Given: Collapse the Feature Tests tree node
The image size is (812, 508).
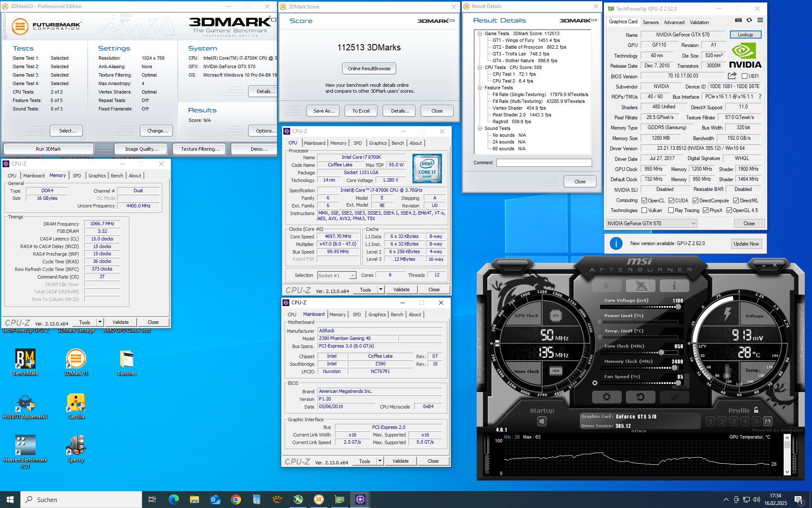Looking at the screenshot, I should [x=480, y=88].
